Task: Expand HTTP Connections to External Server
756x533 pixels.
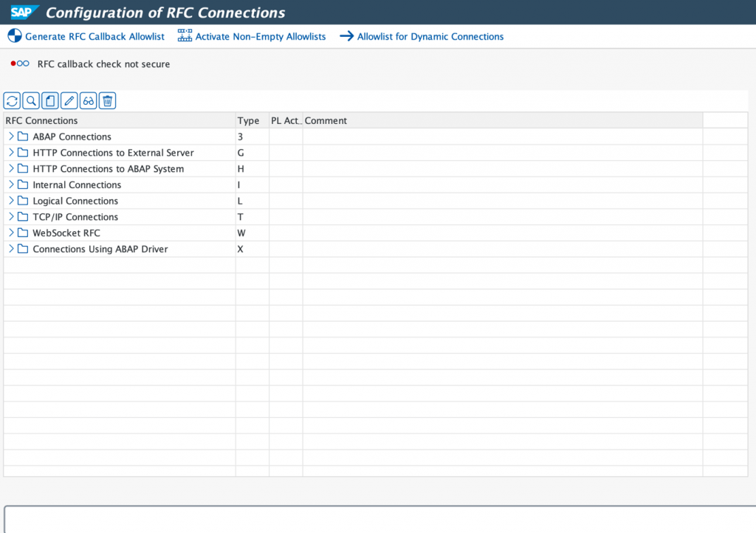Action: point(11,152)
